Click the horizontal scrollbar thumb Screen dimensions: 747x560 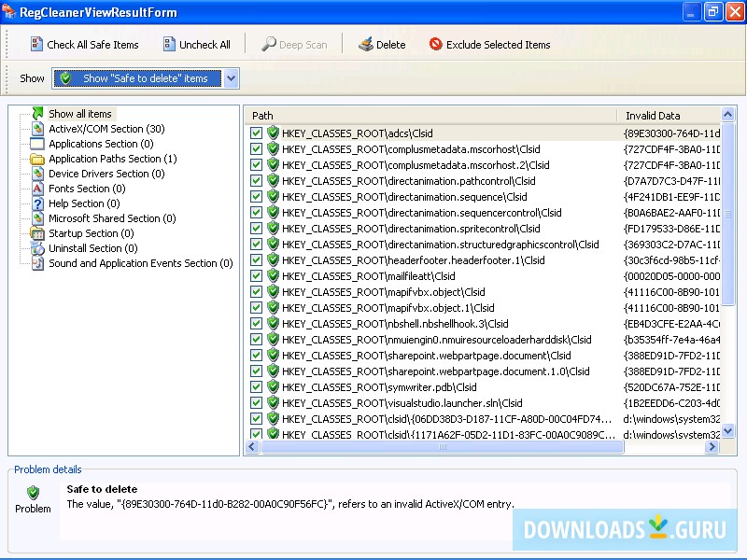pos(443,447)
